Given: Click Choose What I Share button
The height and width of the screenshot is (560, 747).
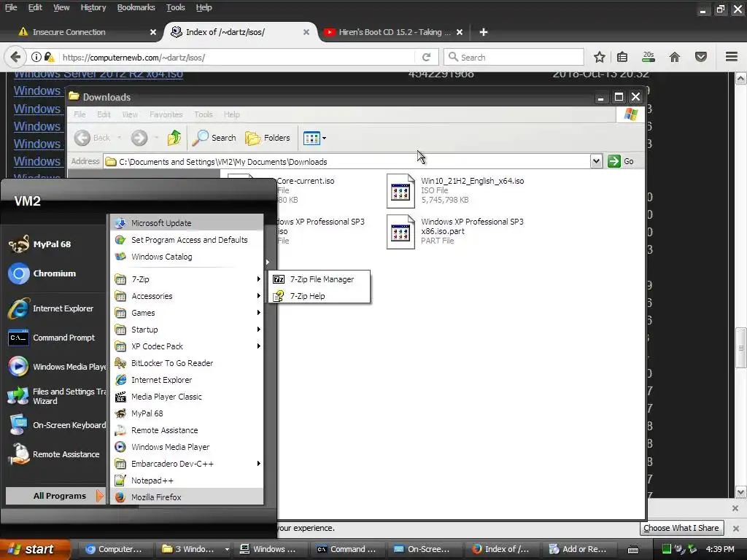Looking at the screenshot, I should point(681,528).
